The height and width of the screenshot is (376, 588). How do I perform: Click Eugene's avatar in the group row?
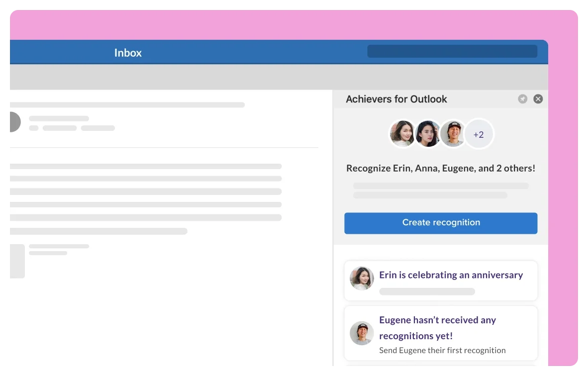point(453,134)
